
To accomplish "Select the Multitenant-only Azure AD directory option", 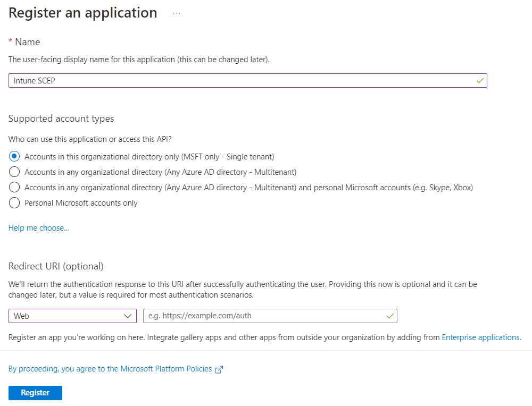I will coord(15,172).
